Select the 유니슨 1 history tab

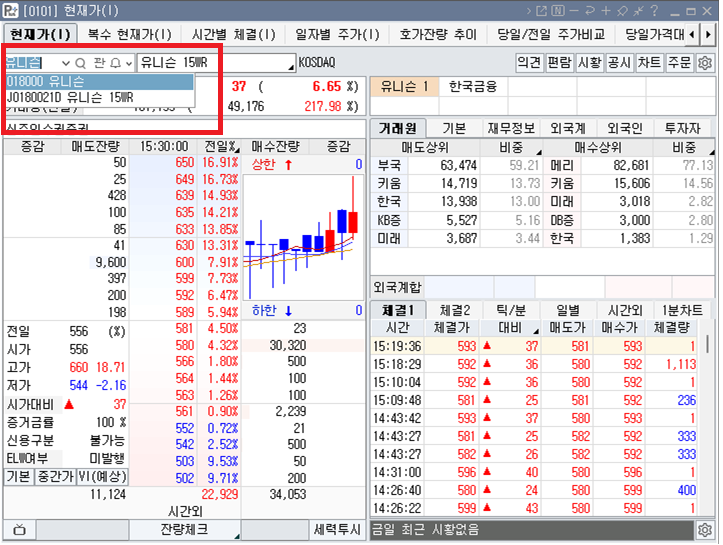pos(404,86)
